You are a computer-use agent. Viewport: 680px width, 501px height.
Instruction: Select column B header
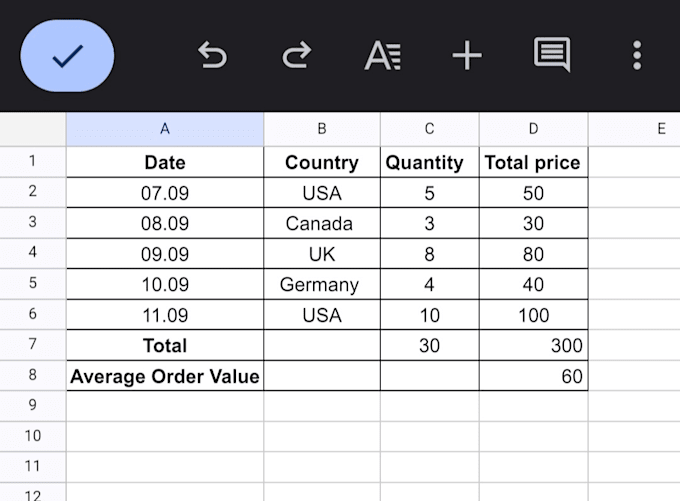click(x=322, y=129)
